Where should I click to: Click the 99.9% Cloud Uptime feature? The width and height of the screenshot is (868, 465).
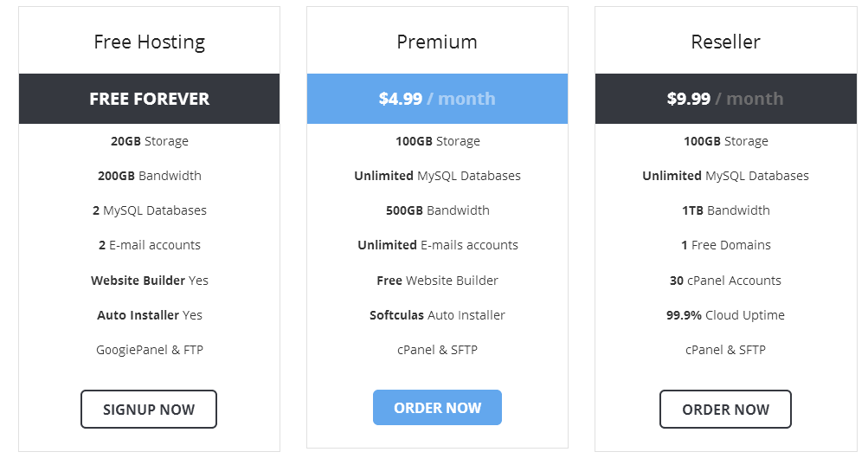(x=725, y=315)
